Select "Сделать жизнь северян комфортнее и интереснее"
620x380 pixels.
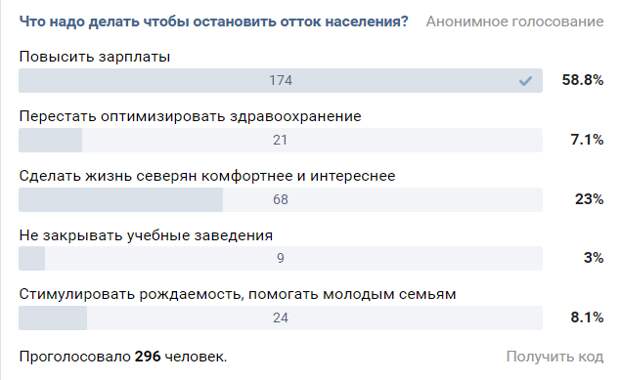point(207,176)
